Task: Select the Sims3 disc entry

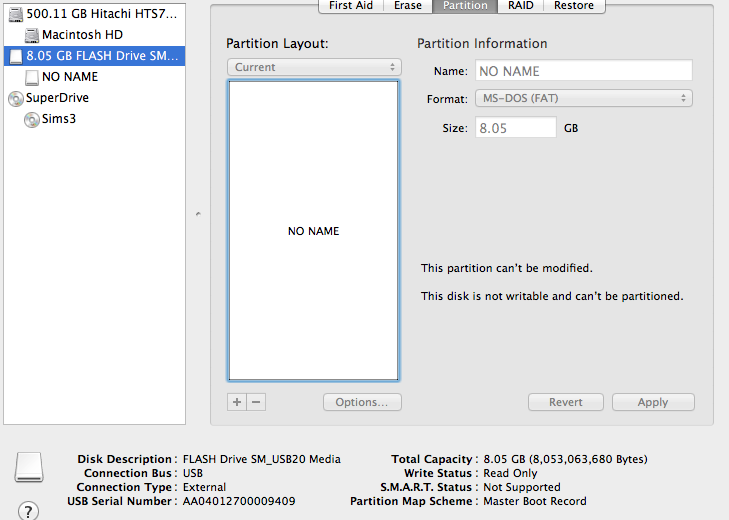Action: (94, 119)
